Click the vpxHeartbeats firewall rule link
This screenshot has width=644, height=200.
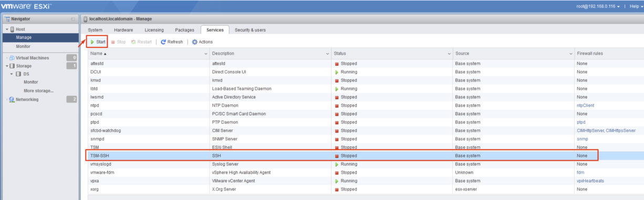click(590, 181)
